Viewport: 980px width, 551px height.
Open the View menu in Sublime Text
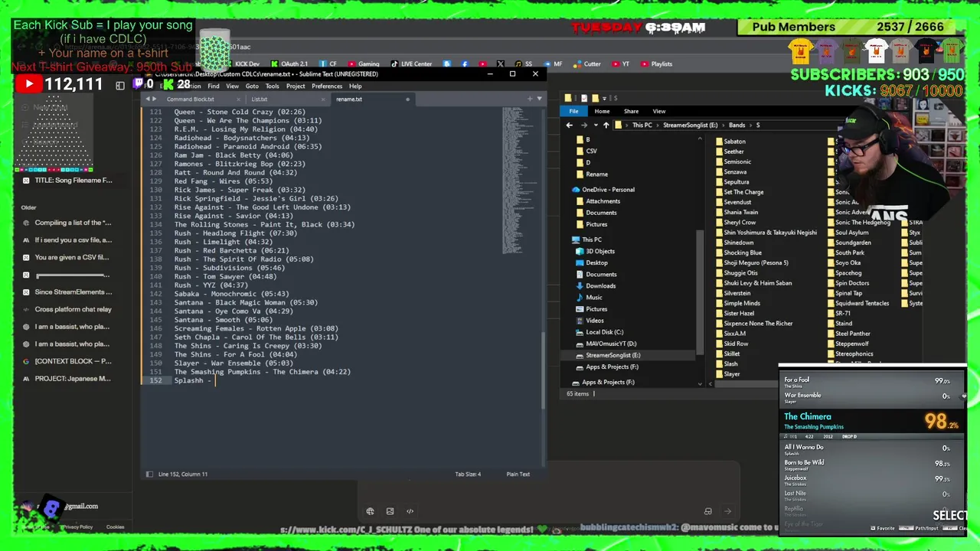232,86
